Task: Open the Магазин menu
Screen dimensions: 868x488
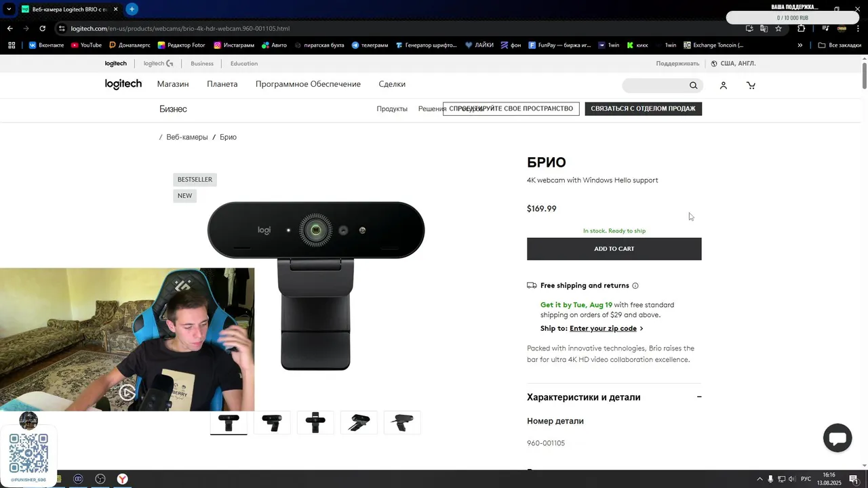Action: (x=173, y=84)
